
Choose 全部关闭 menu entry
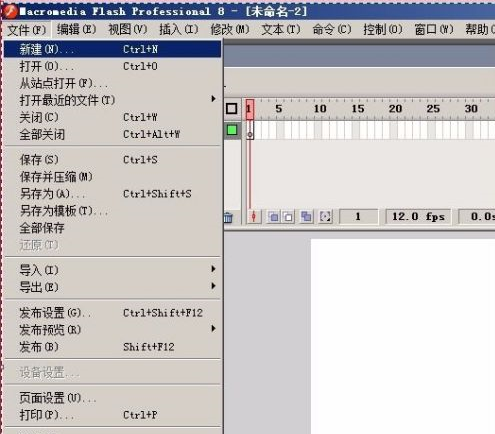113,134
